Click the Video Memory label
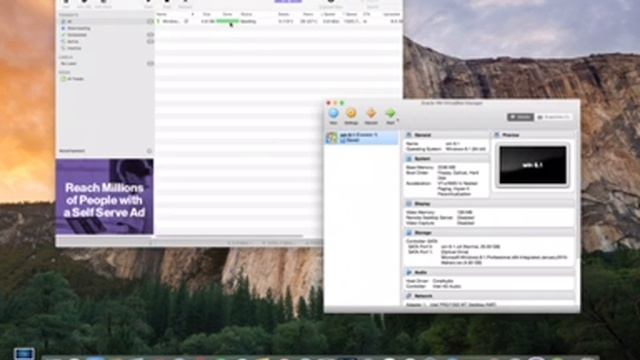Image resolution: width=640 pixels, height=360 pixels. (420, 212)
